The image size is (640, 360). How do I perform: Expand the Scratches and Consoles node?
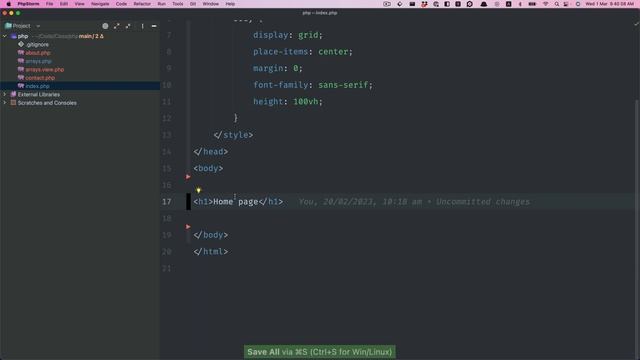pyautogui.click(x=5, y=102)
